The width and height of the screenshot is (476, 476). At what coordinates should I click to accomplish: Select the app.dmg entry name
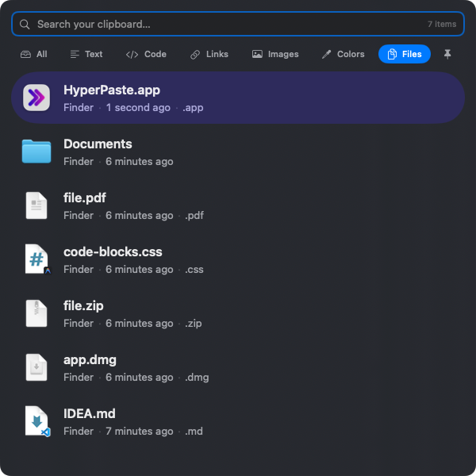click(90, 360)
